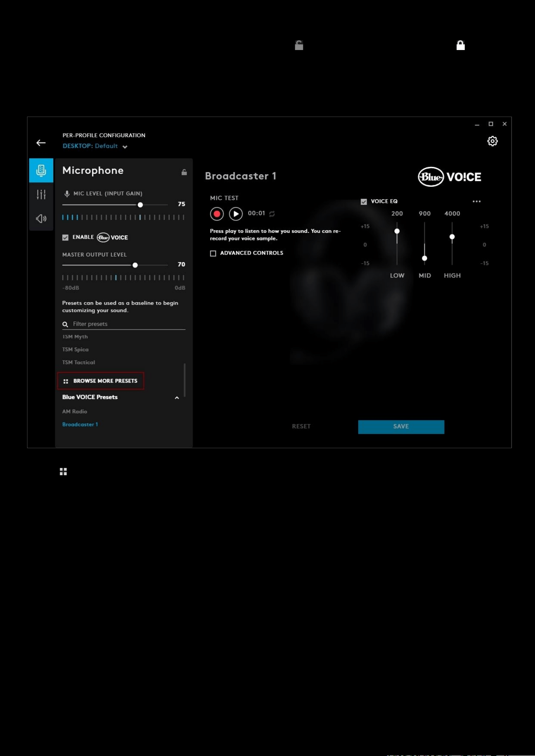535x756 pixels.
Task: Select the TSM Spica preset
Action: 76,350
